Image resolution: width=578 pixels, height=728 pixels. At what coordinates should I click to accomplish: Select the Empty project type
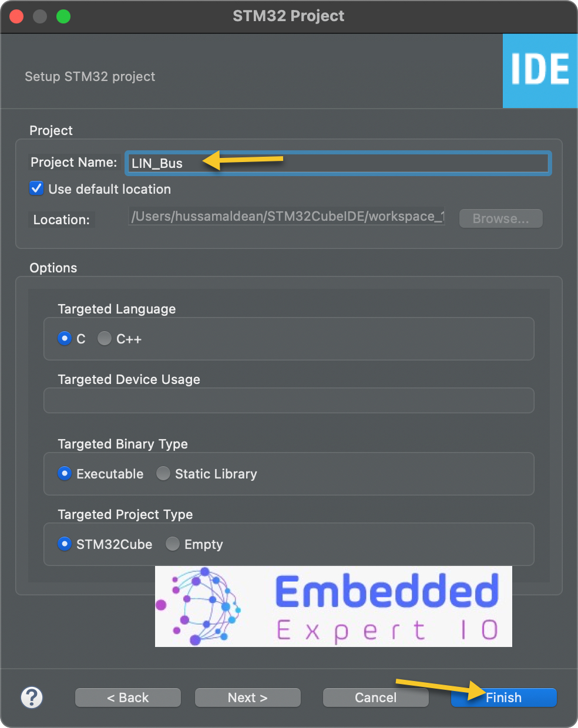coord(173,544)
